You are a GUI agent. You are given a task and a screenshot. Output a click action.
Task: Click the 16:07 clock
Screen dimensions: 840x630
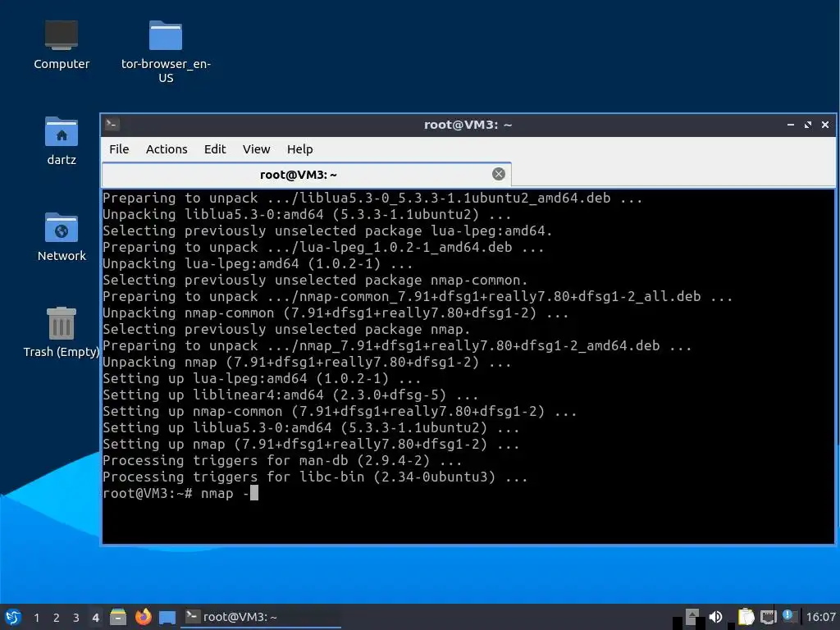pyautogui.click(x=820, y=617)
